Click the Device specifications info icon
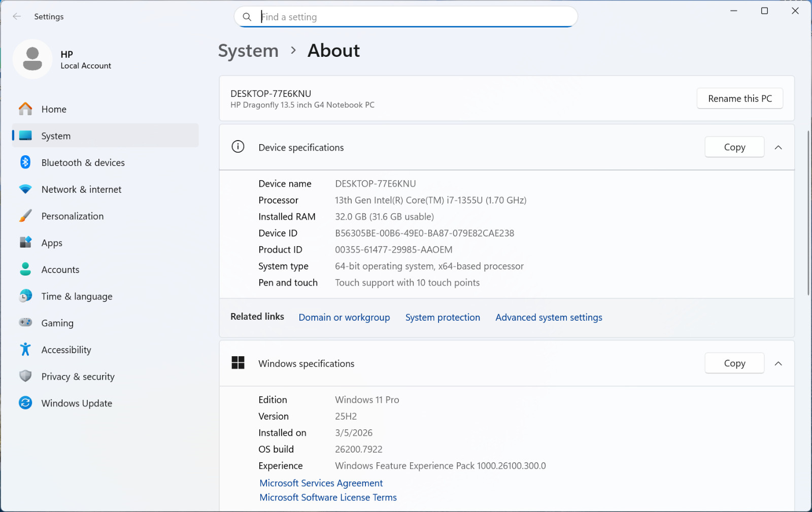This screenshot has width=812, height=512. tap(238, 147)
